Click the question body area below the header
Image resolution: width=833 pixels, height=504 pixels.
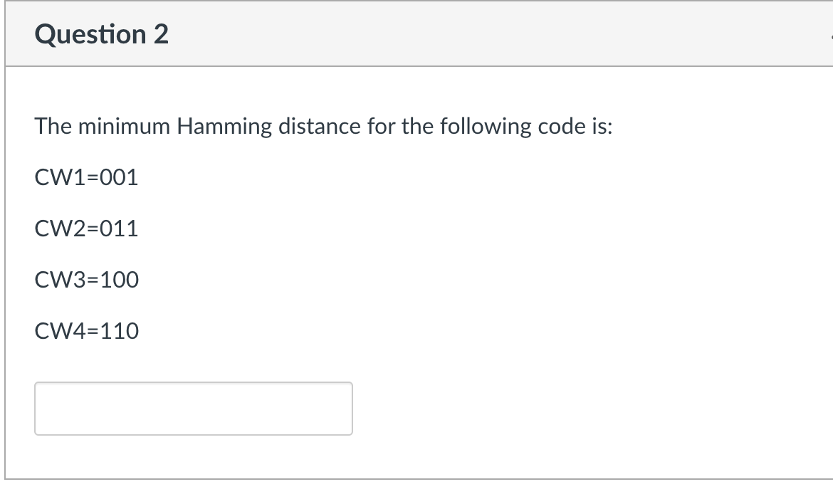(416, 271)
